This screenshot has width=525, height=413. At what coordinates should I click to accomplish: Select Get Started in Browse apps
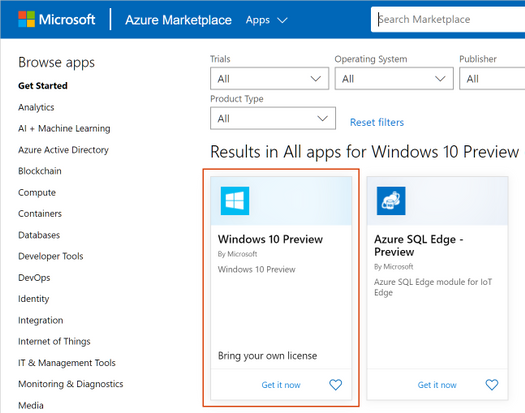[43, 86]
